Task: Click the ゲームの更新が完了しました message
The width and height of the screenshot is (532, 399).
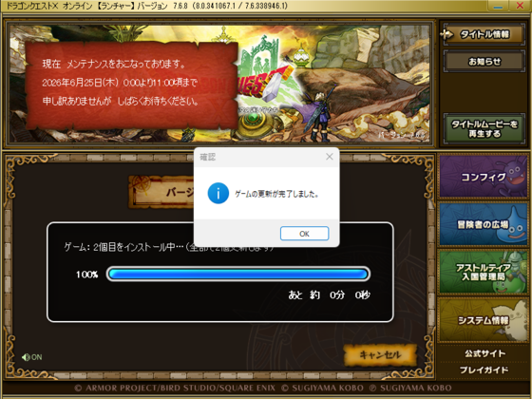Action: coord(276,194)
